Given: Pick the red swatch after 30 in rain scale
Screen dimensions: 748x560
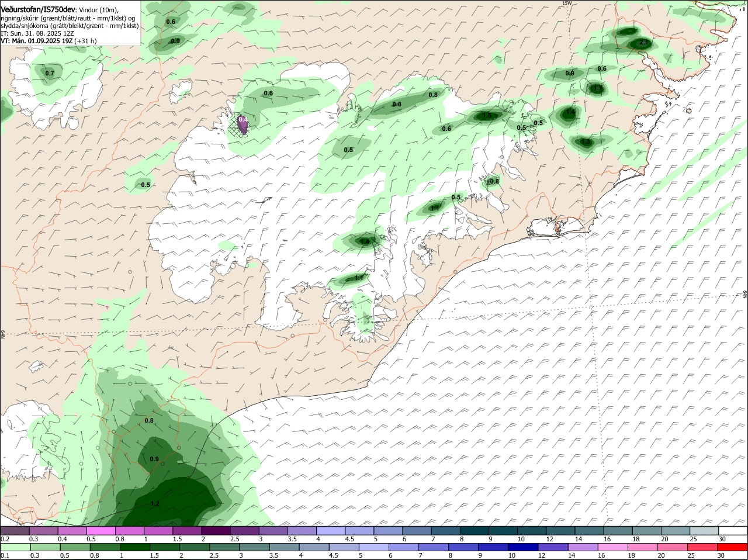Looking at the screenshot, I should [733, 547].
